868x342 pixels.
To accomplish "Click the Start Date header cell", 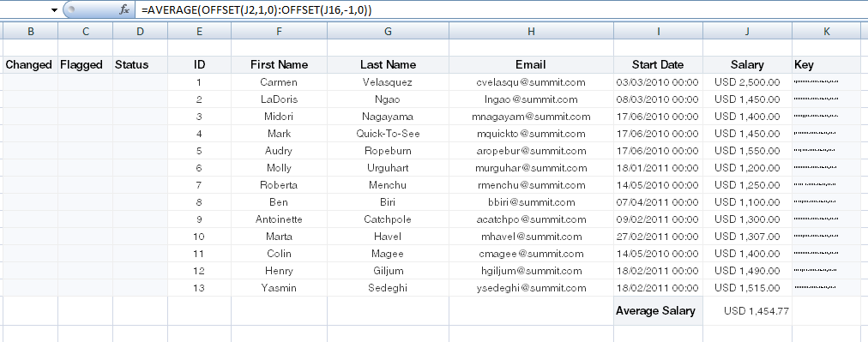I will 658,65.
